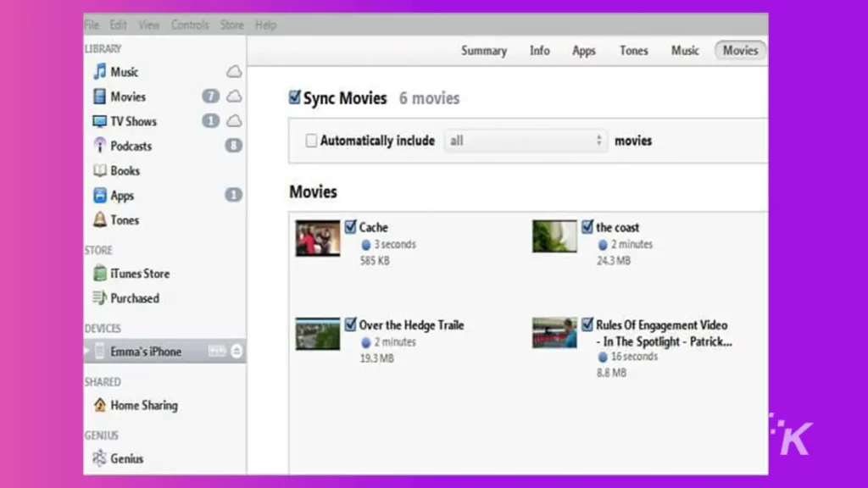868x488 pixels.
Task: Switch to the Tones tab
Action: (x=633, y=50)
